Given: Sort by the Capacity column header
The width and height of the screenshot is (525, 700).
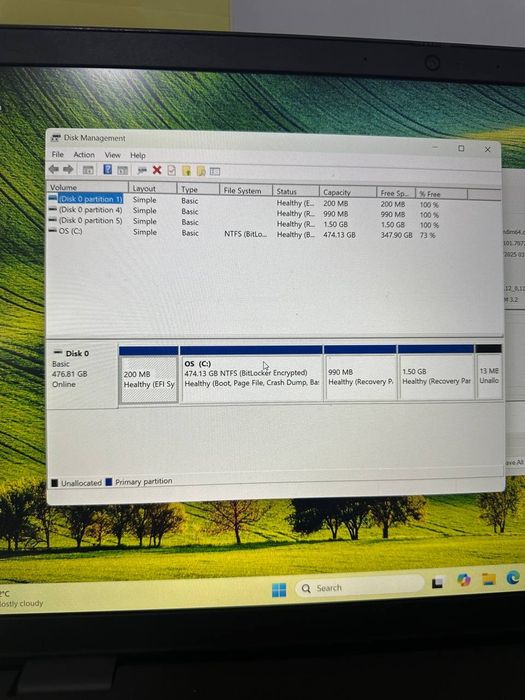Looking at the screenshot, I should (x=348, y=192).
